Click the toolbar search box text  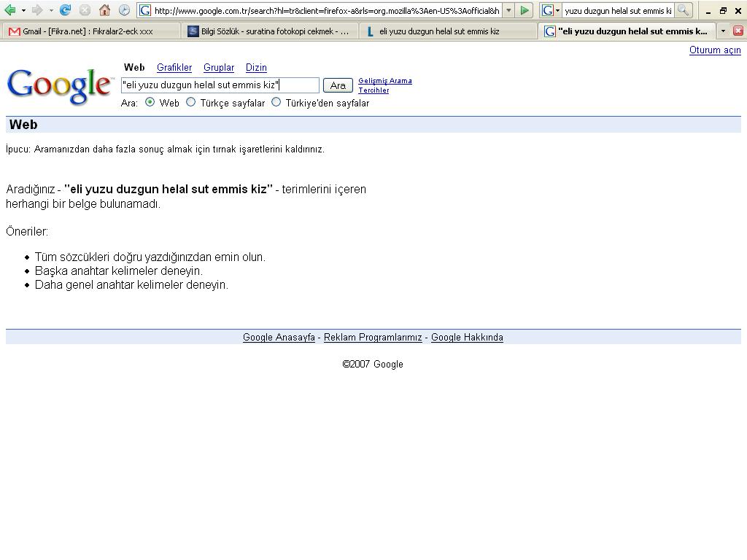(618, 10)
